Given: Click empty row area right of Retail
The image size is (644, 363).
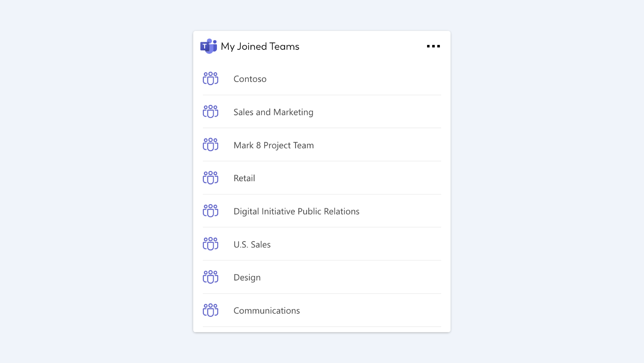Looking at the screenshot, I should coord(348,178).
